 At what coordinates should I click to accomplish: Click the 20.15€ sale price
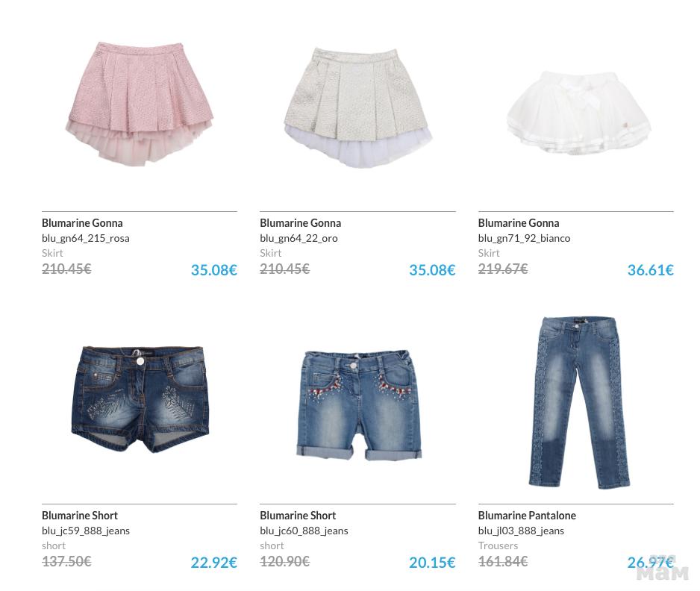pyautogui.click(x=432, y=562)
